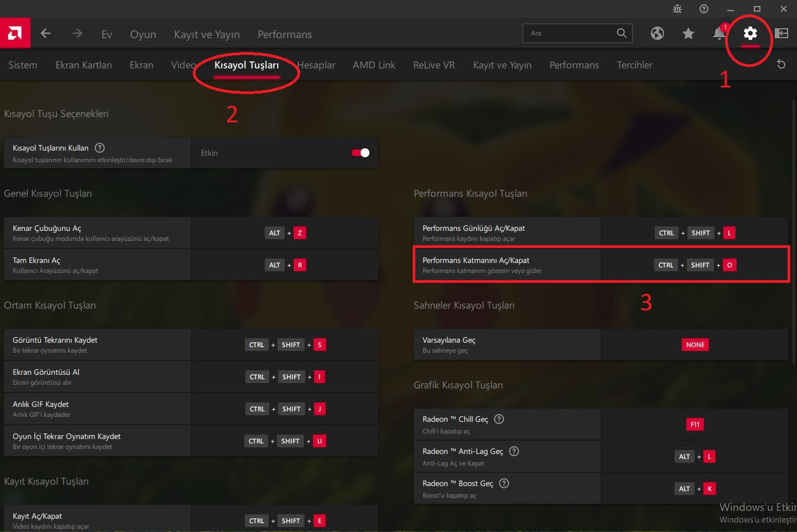Switch to the AMD Link settings tab
The width and height of the screenshot is (797, 532).
click(374, 65)
